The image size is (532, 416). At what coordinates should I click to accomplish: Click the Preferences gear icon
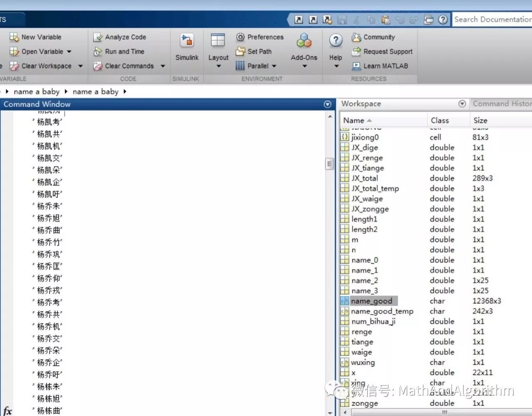coord(240,37)
